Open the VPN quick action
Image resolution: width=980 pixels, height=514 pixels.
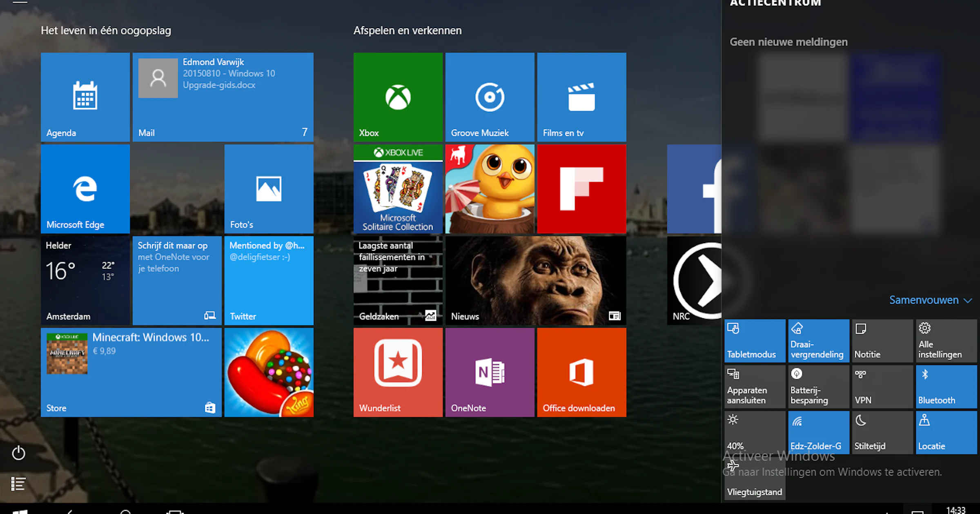(882, 387)
